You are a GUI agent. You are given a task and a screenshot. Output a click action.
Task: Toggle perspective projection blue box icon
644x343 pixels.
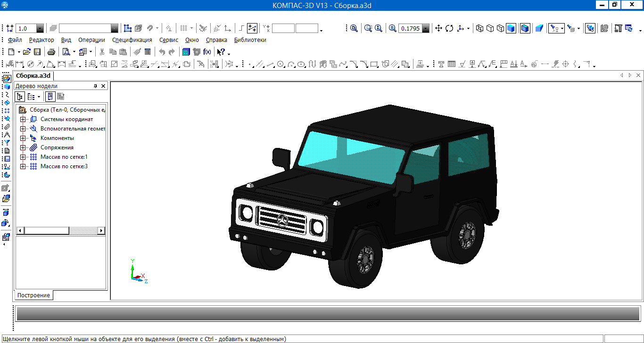pos(539,28)
